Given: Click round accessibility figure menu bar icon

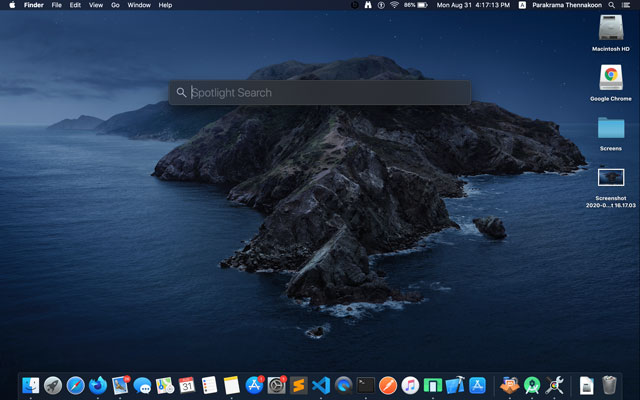Looking at the screenshot, I should click(381, 5).
